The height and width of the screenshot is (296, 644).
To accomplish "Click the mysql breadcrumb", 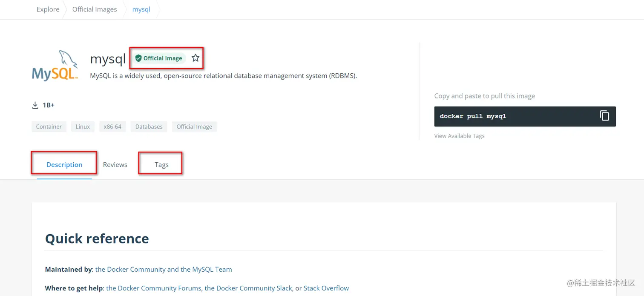I will click(x=141, y=9).
